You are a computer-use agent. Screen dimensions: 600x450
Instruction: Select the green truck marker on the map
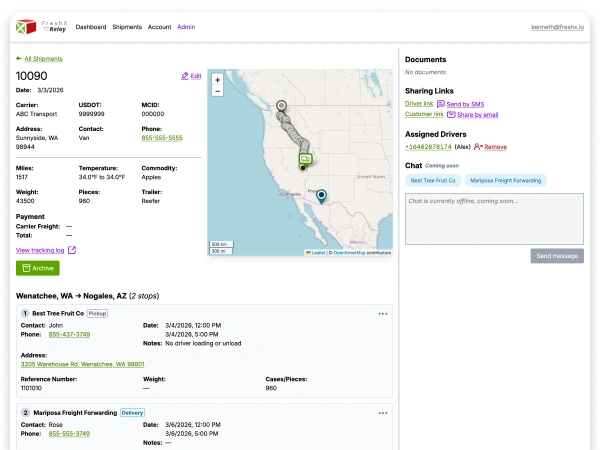pos(305,158)
